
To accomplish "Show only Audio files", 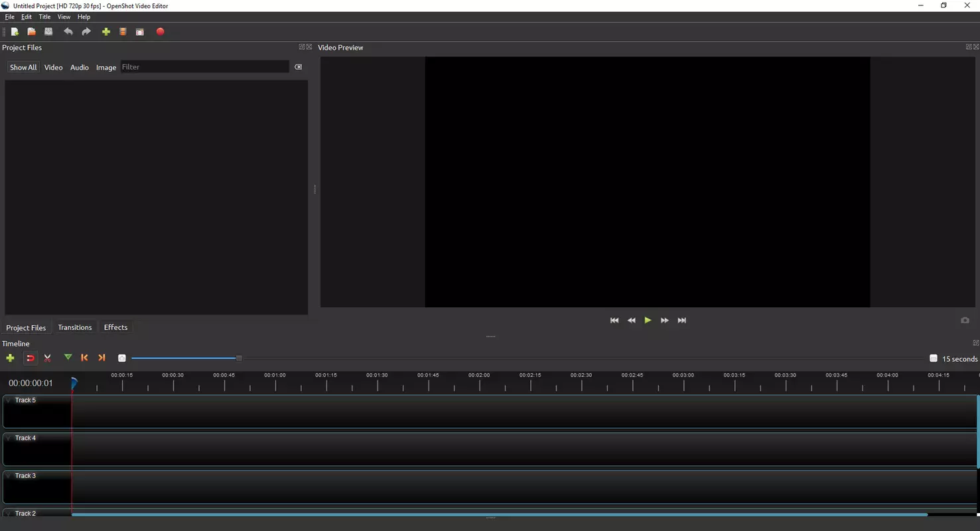I will click(x=80, y=67).
